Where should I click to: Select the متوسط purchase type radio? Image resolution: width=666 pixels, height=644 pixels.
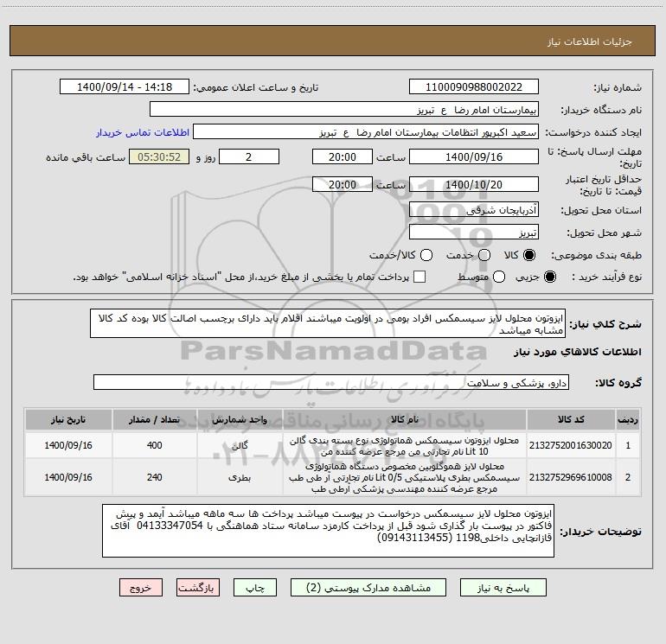(x=499, y=277)
